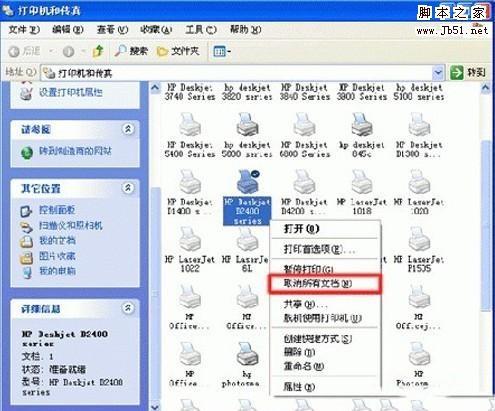This screenshot has height=411, width=495.
Task: Collapse the 详细信息 panel
Action: pos(128,308)
